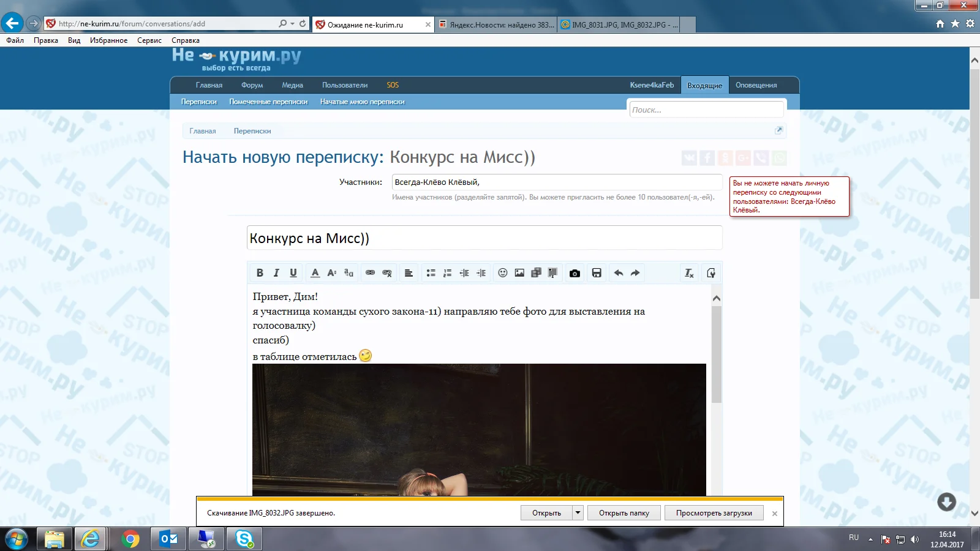Open the font size dropdown
The image size is (980, 551).
(x=331, y=273)
